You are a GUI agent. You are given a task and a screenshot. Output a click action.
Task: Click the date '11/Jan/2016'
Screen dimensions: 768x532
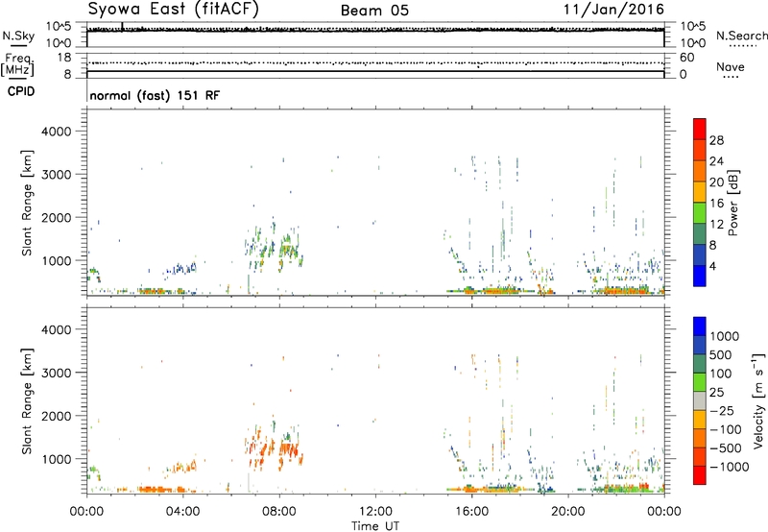[x=613, y=10]
